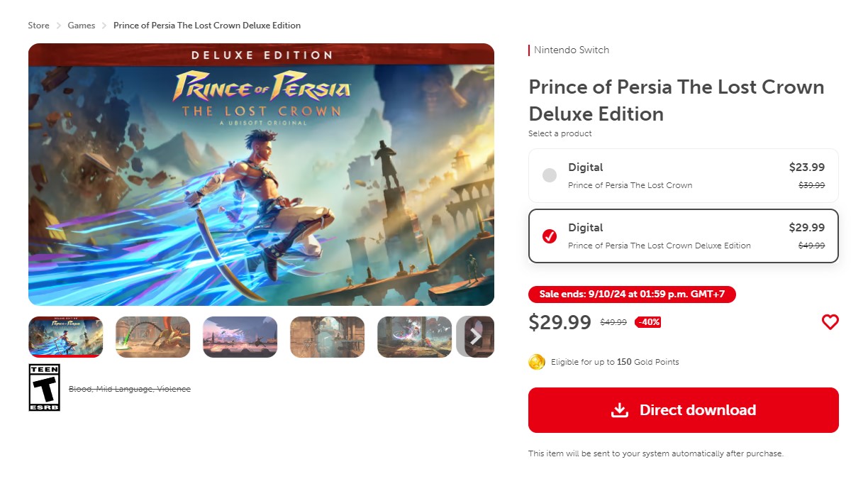Add game to wishlist with heart icon
The width and height of the screenshot is (868, 479).
point(830,322)
